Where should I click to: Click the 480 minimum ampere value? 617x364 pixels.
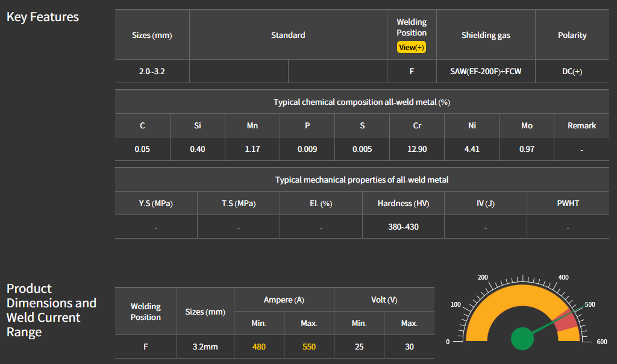coord(259,347)
